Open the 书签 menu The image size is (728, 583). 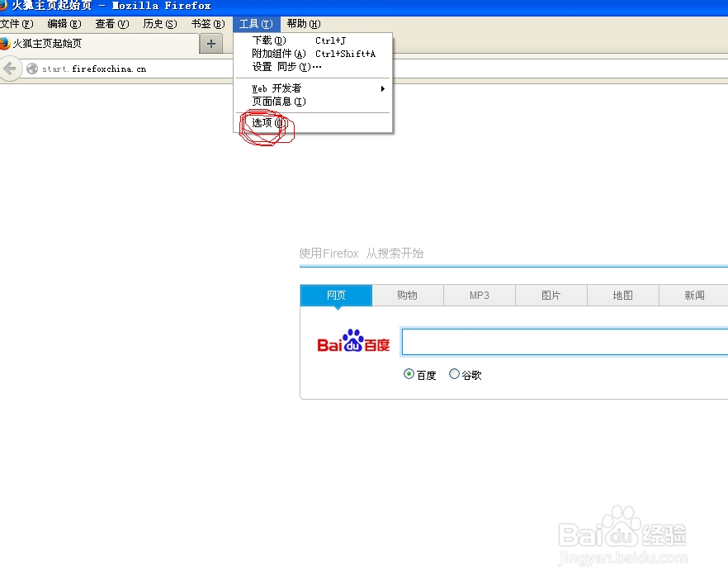click(x=208, y=24)
